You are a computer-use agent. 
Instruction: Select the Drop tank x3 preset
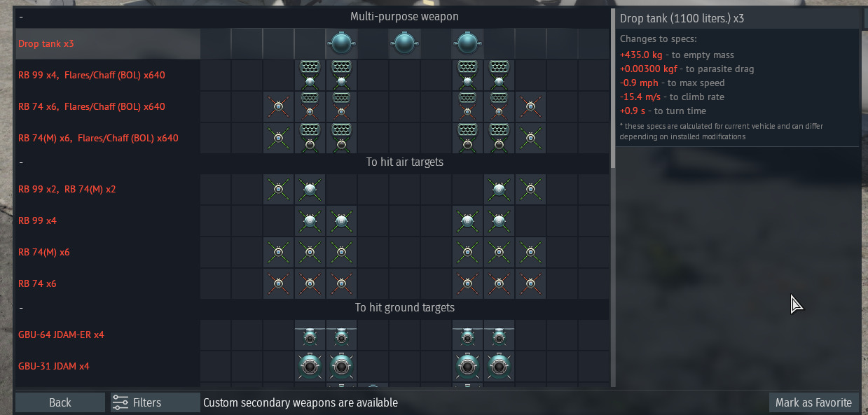click(312, 43)
